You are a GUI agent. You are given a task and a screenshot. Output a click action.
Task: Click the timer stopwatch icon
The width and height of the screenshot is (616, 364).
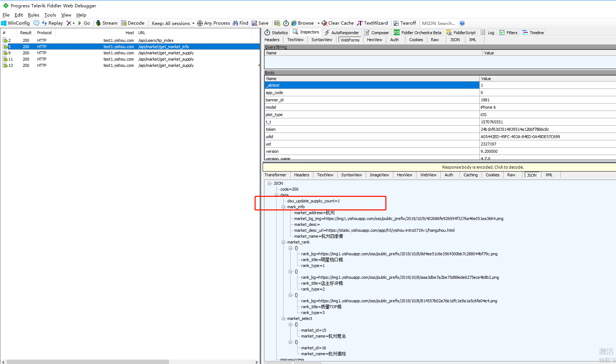[x=286, y=23]
